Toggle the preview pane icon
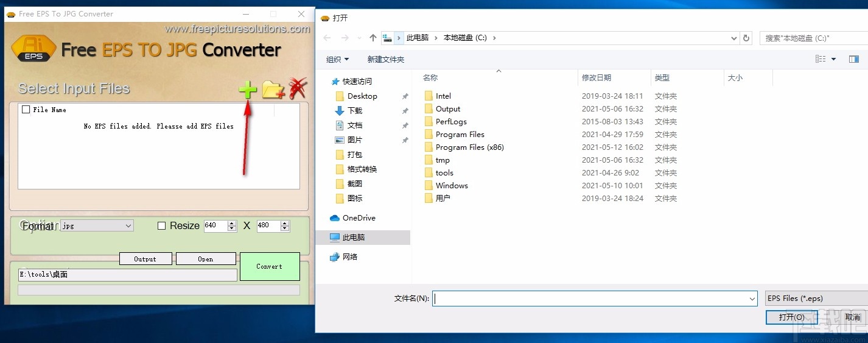This screenshot has width=868, height=343. point(854,59)
